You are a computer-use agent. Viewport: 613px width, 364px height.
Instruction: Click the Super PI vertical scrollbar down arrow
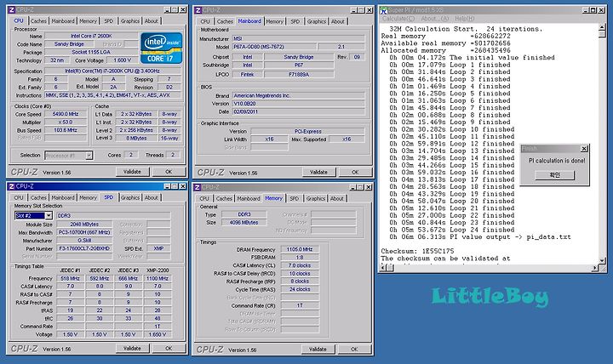pos(602,260)
